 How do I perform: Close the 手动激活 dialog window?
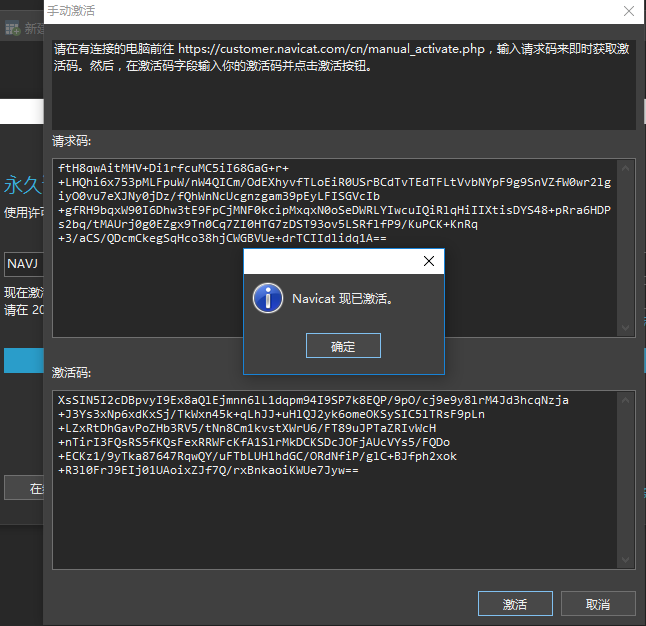629,11
